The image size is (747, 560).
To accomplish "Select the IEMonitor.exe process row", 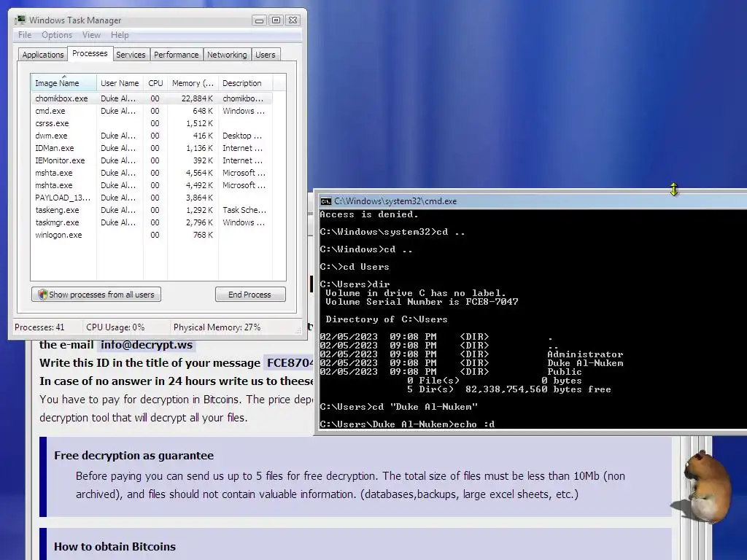I will tap(152, 160).
